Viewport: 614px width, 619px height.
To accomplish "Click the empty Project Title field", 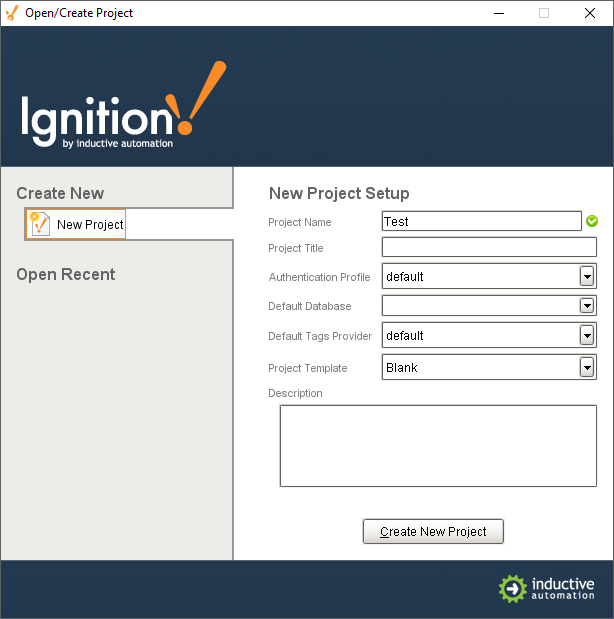I will [x=489, y=247].
